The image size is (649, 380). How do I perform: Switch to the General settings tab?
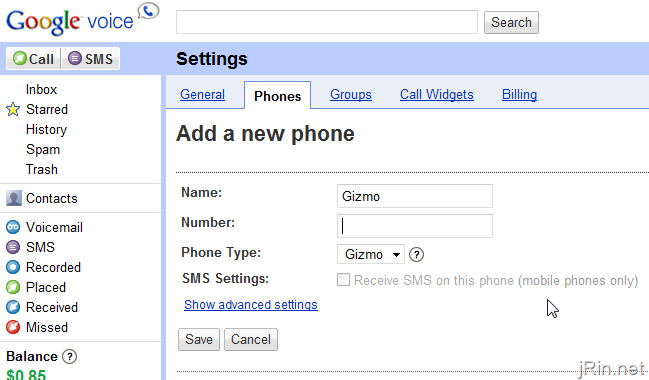point(202,94)
